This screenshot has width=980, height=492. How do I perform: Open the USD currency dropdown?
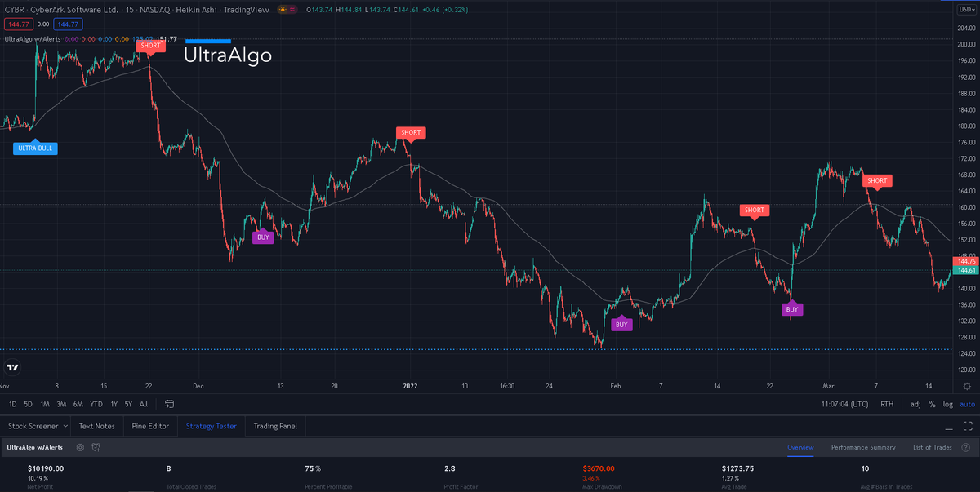coord(966,8)
